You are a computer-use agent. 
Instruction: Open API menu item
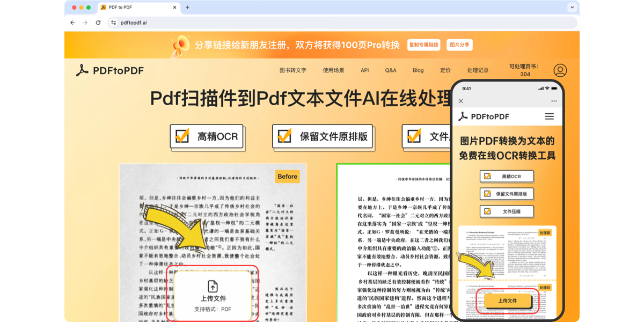(x=365, y=70)
